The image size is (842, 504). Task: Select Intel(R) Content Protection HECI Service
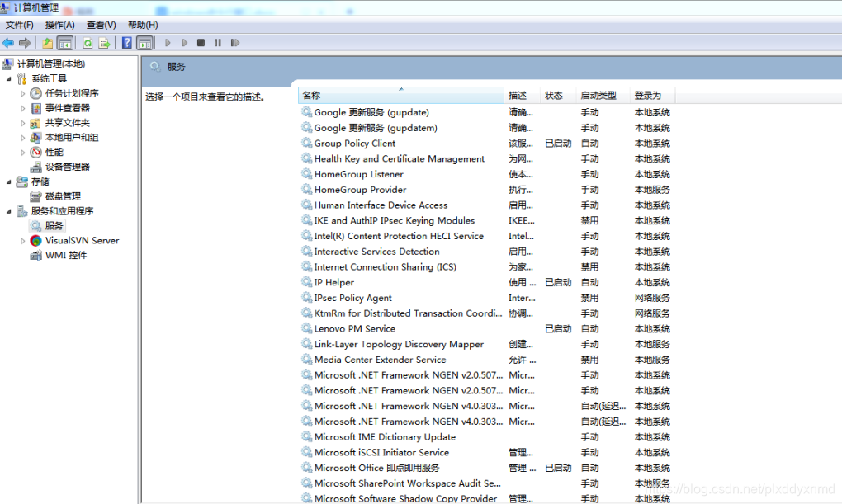click(x=399, y=236)
